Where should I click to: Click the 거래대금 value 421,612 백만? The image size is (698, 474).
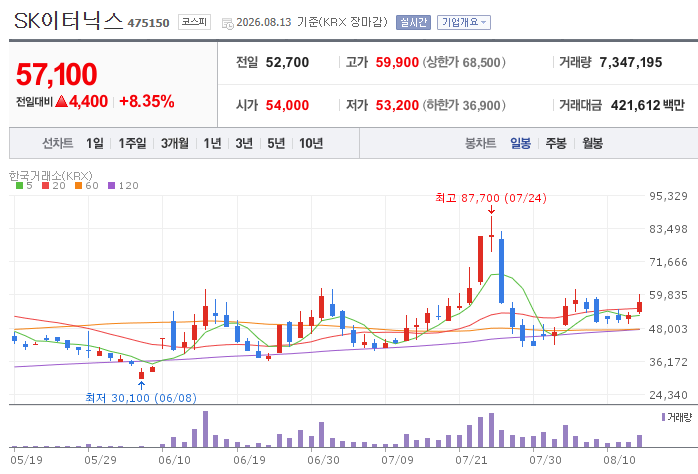pyautogui.click(x=647, y=105)
